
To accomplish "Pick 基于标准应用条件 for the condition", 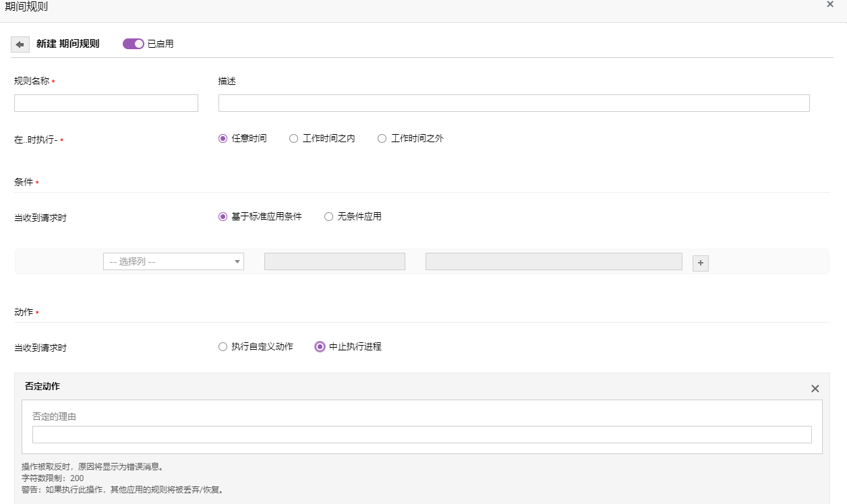I will tap(223, 217).
